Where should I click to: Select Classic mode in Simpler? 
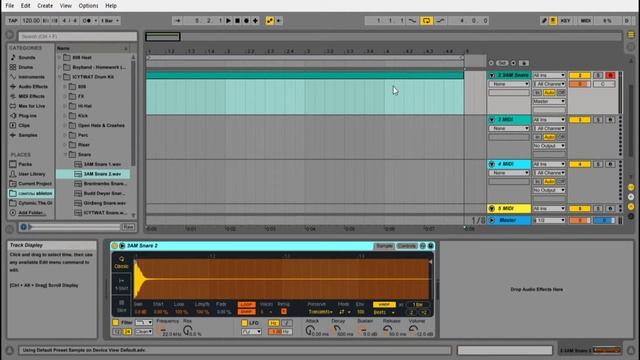pos(121,262)
